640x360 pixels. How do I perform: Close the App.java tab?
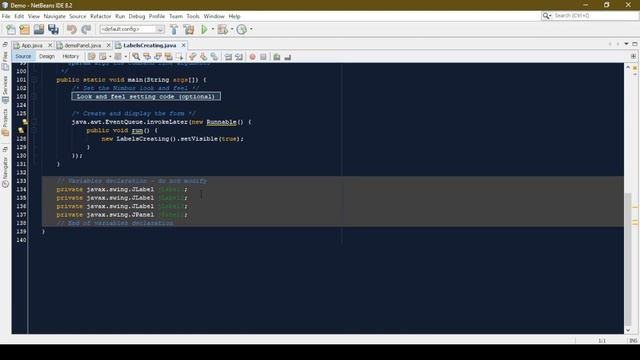pos(50,45)
